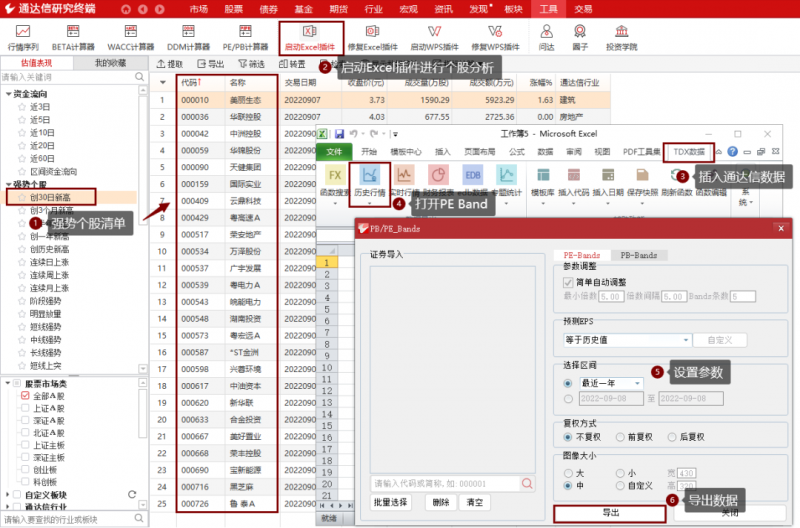Toggle the 简单自动调整 checkbox

coord(568,282)
